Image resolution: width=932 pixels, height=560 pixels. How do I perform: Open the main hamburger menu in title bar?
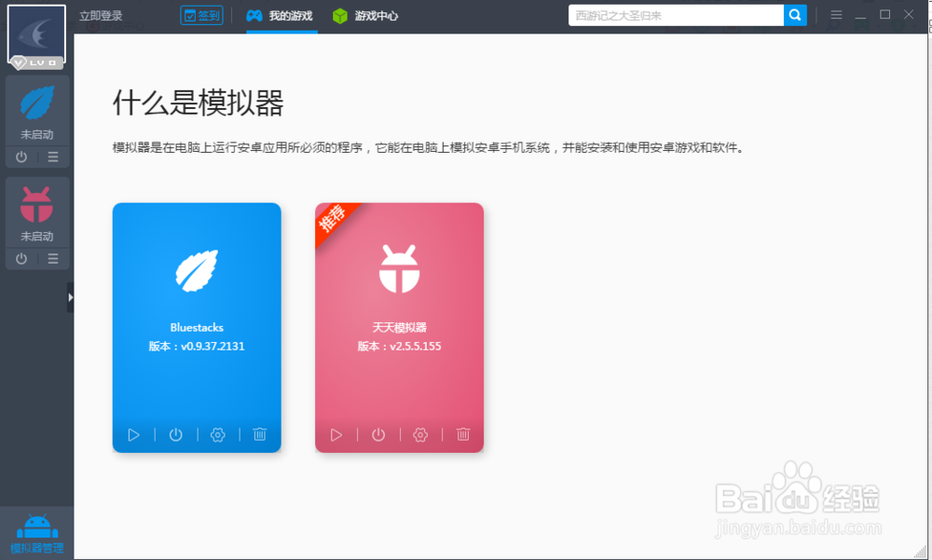(836, 15)
